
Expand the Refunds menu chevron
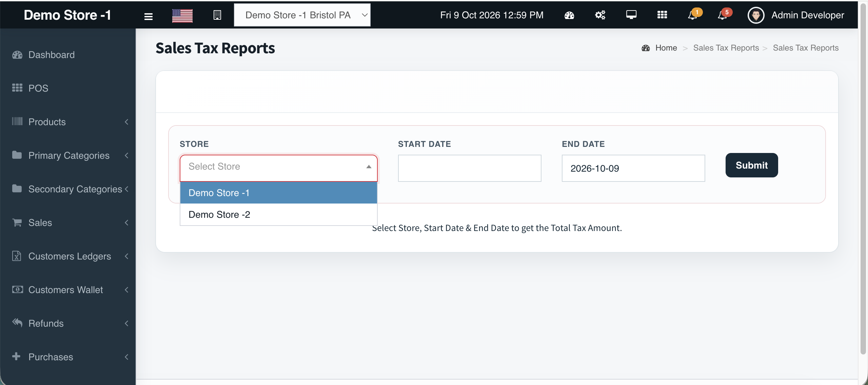pos(126,323)
